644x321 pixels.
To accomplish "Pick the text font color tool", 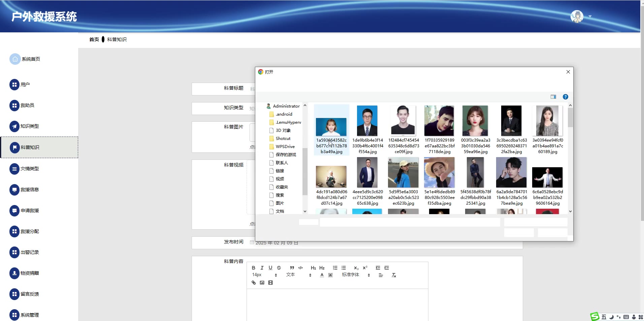I will pyautogui.click(x=322, y=275).
